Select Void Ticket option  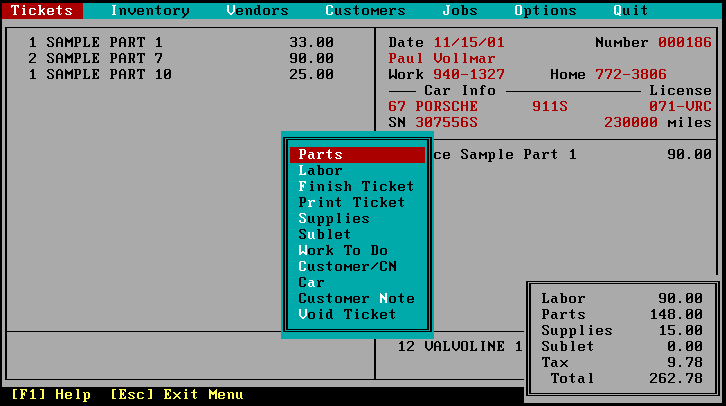[347, 315]
